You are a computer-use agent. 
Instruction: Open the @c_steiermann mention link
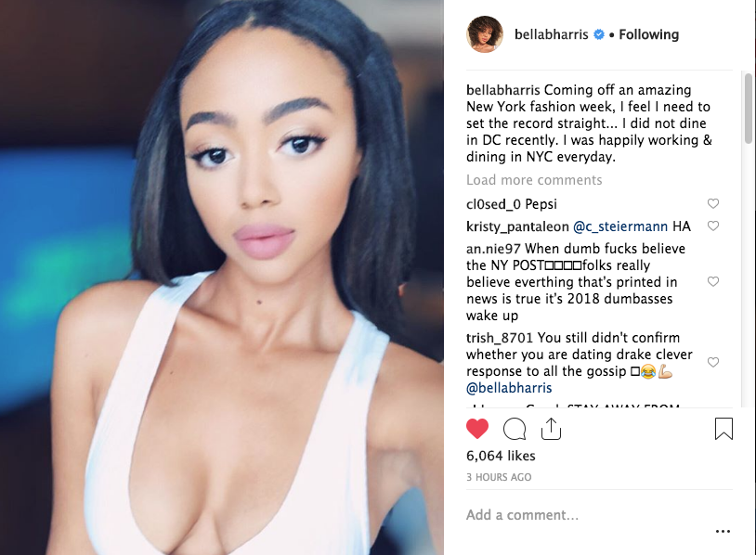620,226
